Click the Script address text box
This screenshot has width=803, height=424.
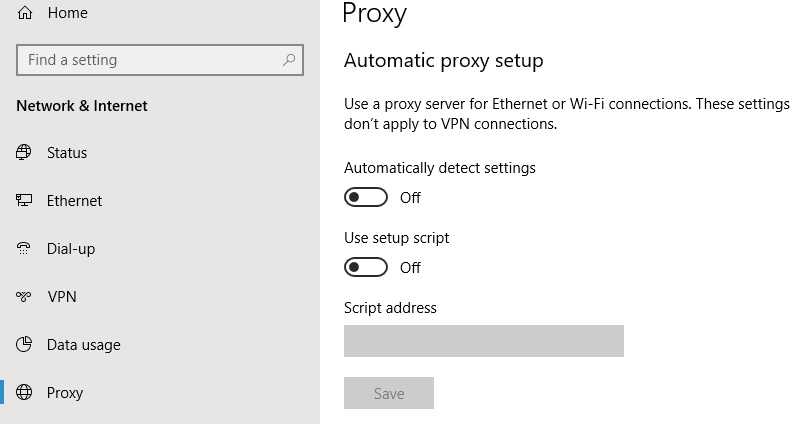pos(483,341)
